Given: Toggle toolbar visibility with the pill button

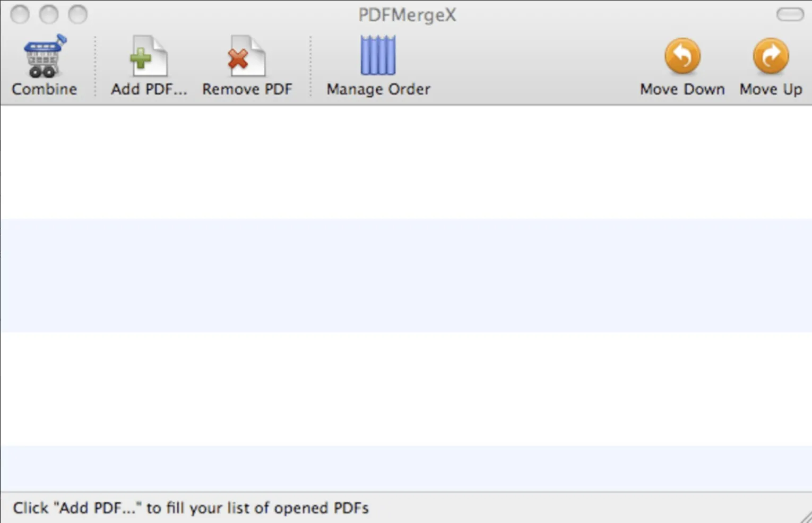Looking at the screenshot, I should coord(790,14).
